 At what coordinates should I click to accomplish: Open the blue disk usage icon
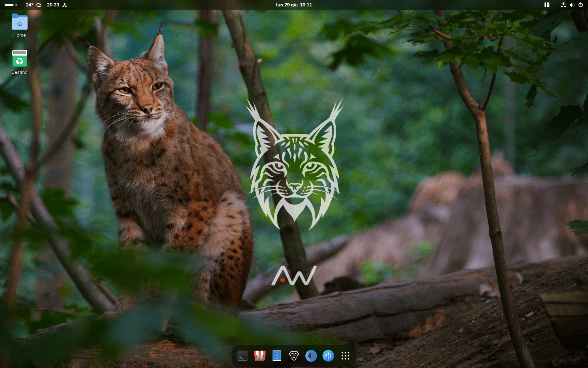pyautogui.click(x=311, y=356)
